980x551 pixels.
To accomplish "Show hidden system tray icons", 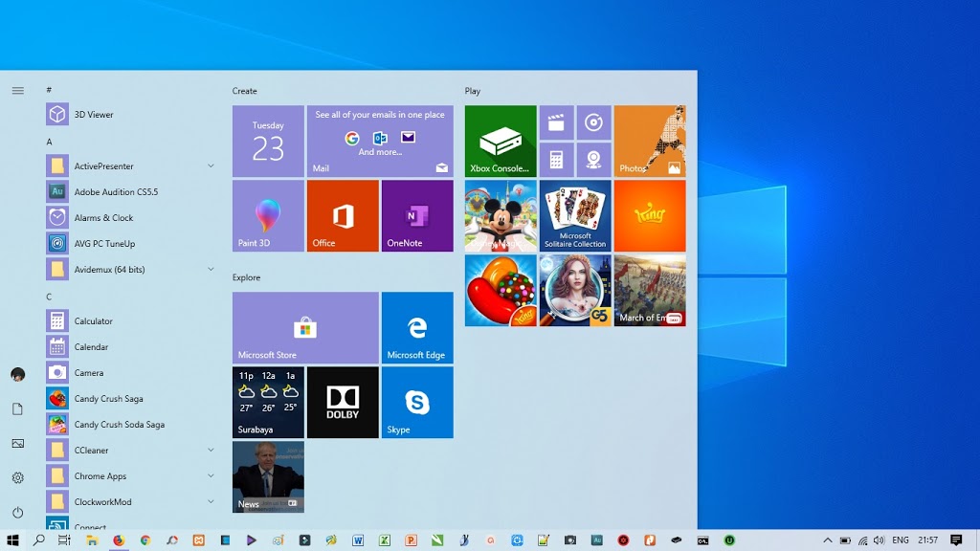I will [x=828, y=540].
